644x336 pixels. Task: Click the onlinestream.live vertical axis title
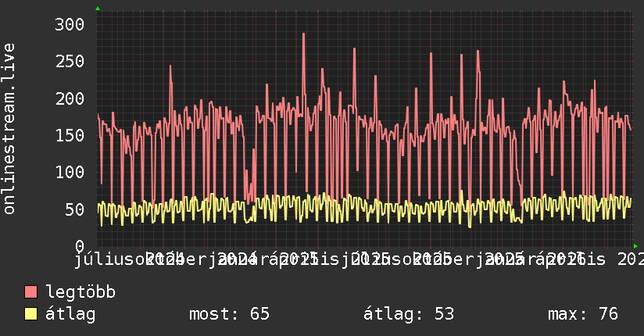pos(9,129)
